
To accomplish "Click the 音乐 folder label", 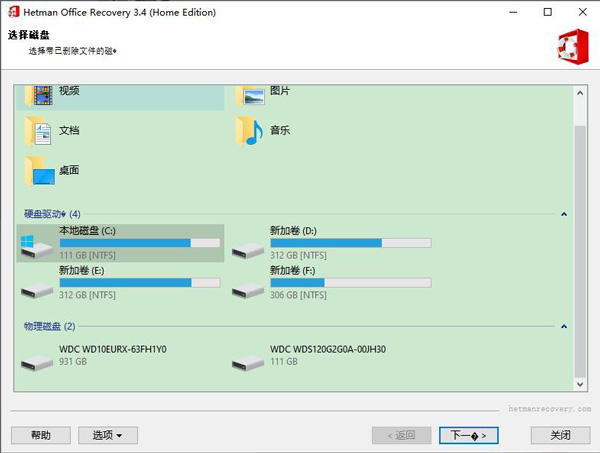I will coord(280,130).
